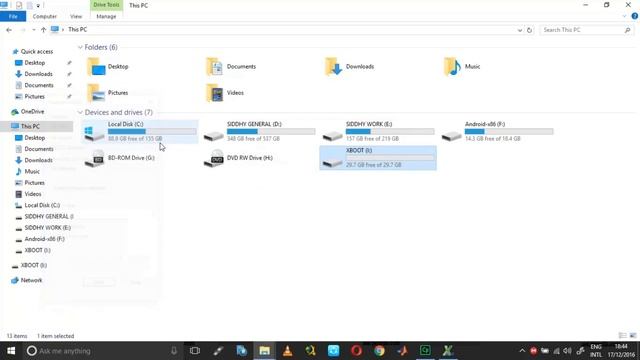The image size is (640, 360).
Task: Refresh the This PC view
Action: pyautogui.click(x=529, y=30)
